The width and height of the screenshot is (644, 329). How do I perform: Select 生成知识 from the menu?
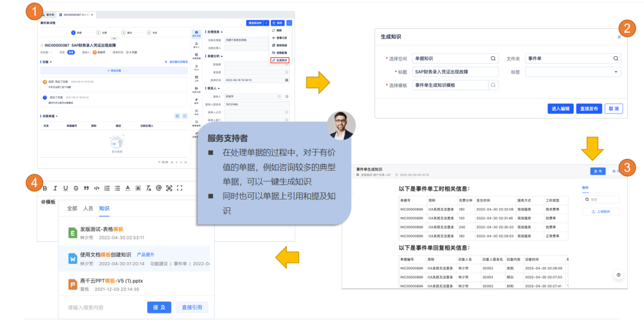click(280, 60)
